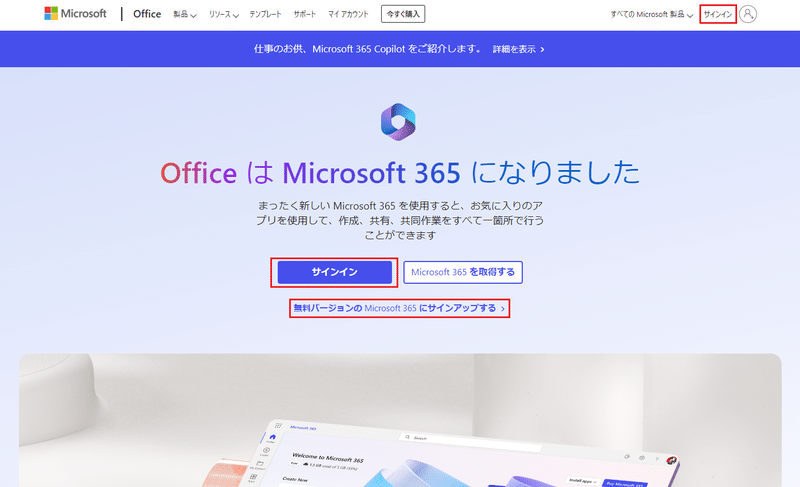Image resolution: width=800 pixels, height=487 pixels.
Task: Open the 無料バージョン sign-up link
Action: tap(399, 308)
